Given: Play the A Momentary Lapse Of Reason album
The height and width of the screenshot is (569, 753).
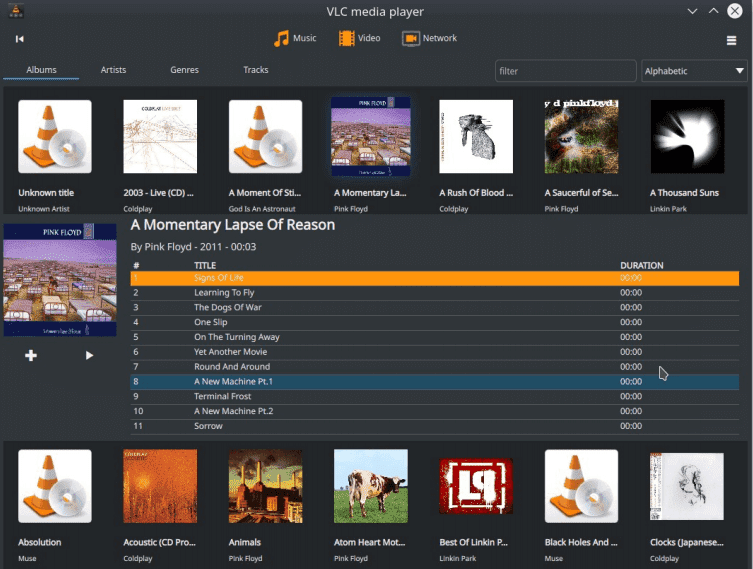Looking at the screenshot, I should coord(89,355).
